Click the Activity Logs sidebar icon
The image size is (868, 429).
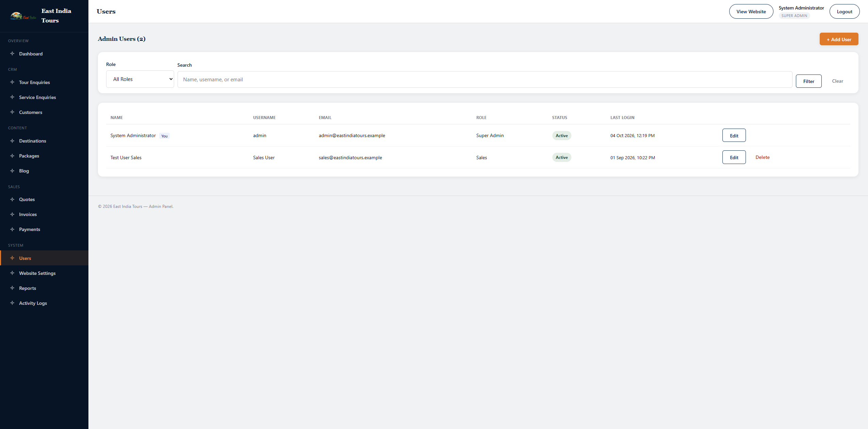[x=12, y=303]
